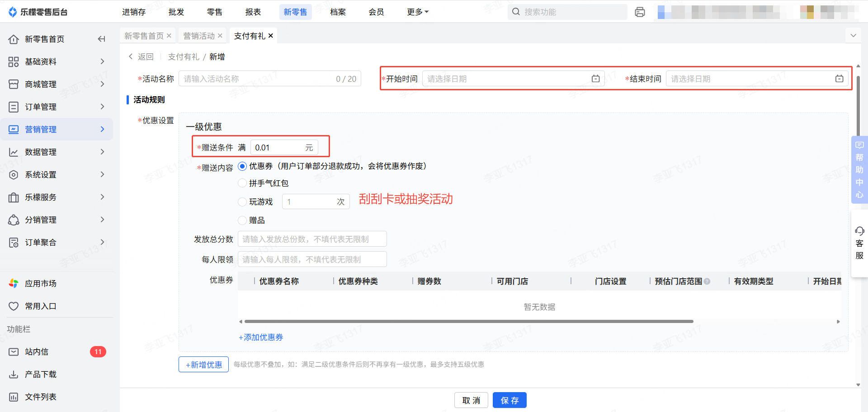The width and height of the screenshot is (868, 412).
Task: Open the 报表 top menu
Action: (x=253, y=12)
